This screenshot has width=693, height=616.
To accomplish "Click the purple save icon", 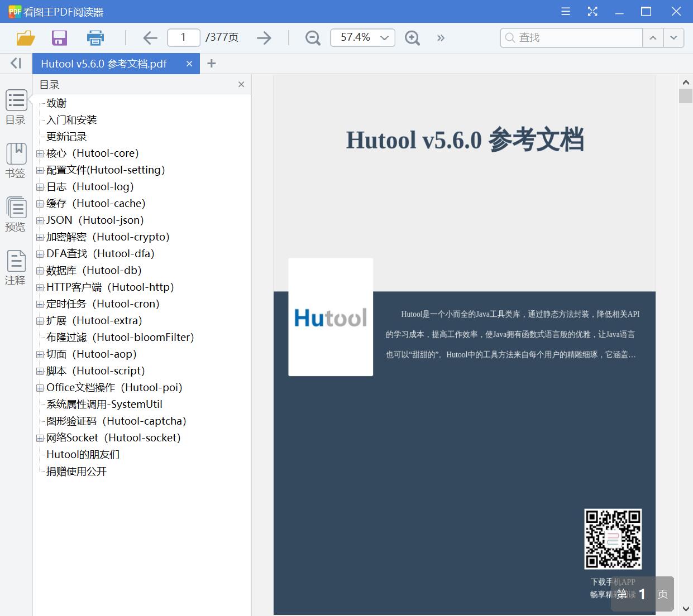I will point(59,38).
